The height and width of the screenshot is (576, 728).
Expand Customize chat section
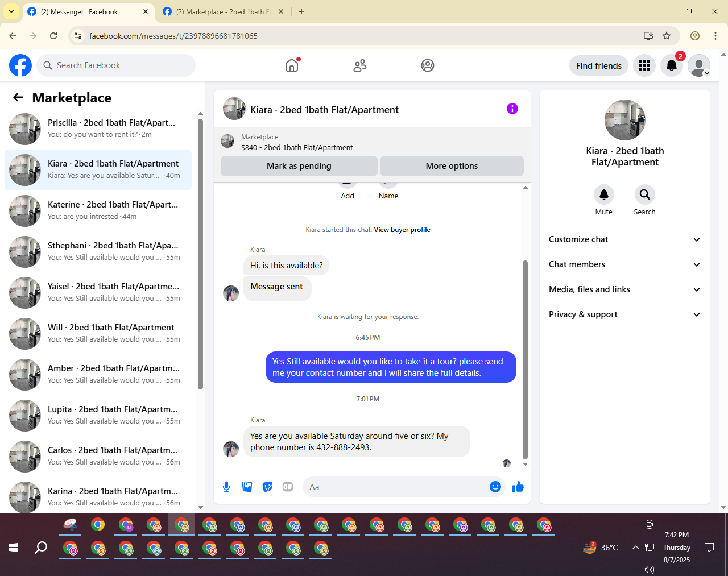[625, 239]
